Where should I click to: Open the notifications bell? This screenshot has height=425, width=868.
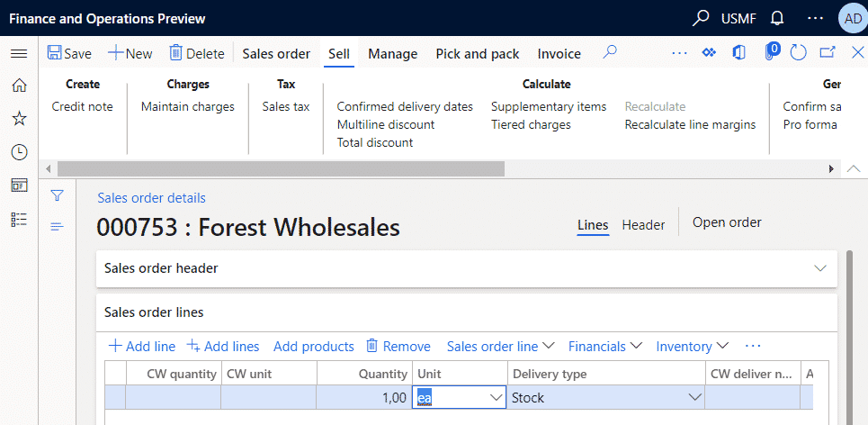click(x=777, y=18)
